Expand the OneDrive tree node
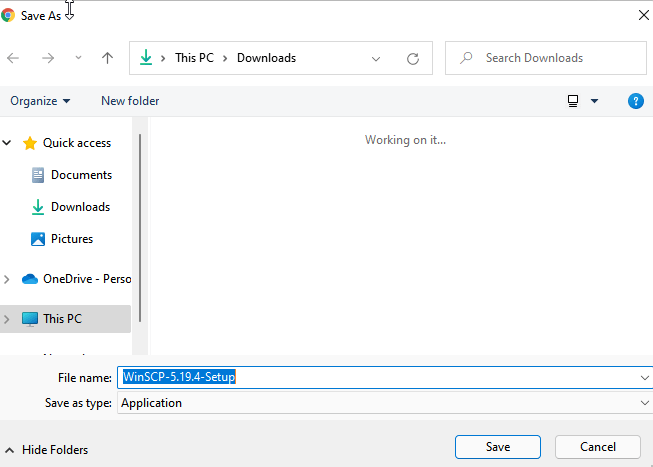The width and height of the screenshot is (653, 467). (x=8, y=279)
